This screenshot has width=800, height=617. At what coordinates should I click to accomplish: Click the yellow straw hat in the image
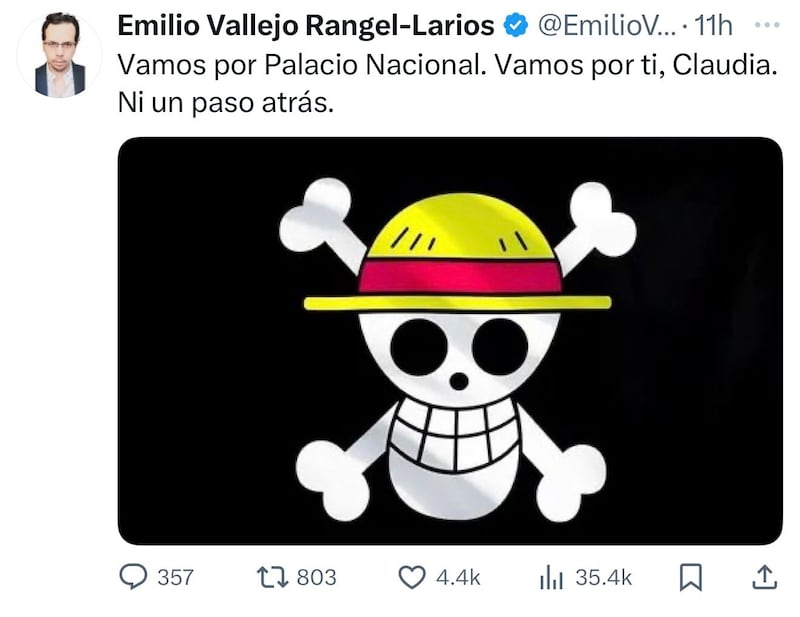(458, 252)
